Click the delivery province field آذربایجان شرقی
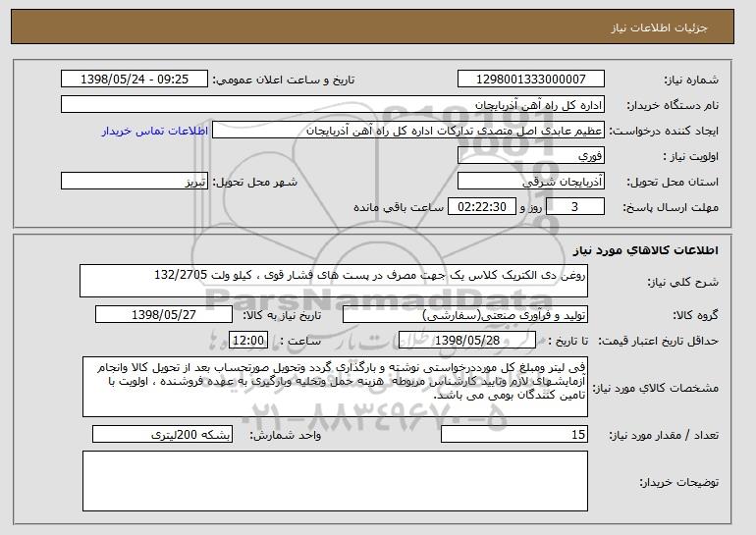The image size is (756, 535). (x=531, y=182)
